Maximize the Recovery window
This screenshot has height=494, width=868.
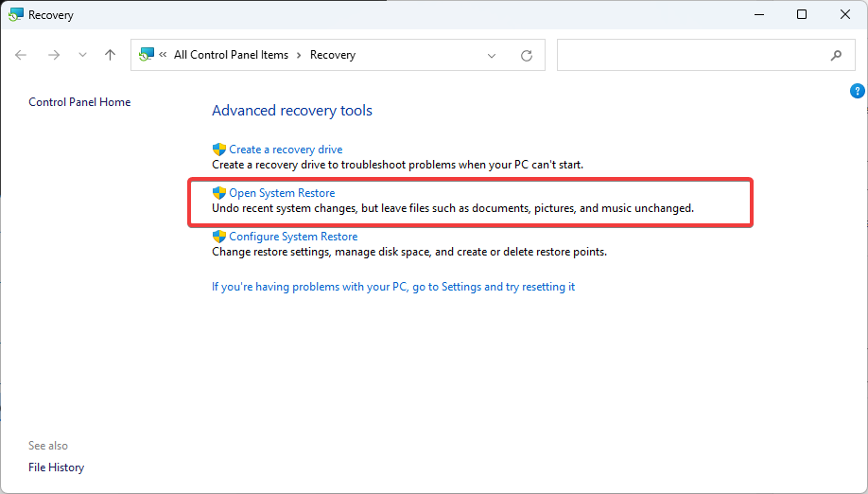coord(802,14)
